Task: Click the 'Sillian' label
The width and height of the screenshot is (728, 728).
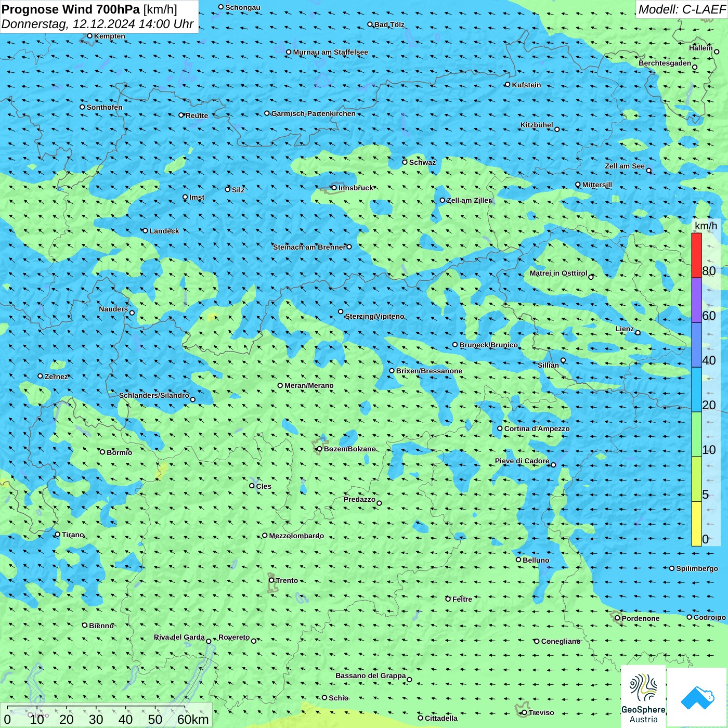Action: pyautogui.click(x=548, y=365)
